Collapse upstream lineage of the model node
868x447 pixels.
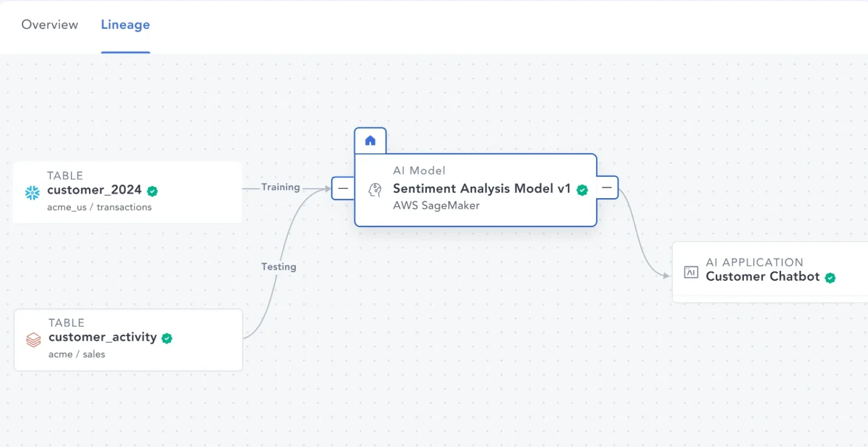click(342, 187)
